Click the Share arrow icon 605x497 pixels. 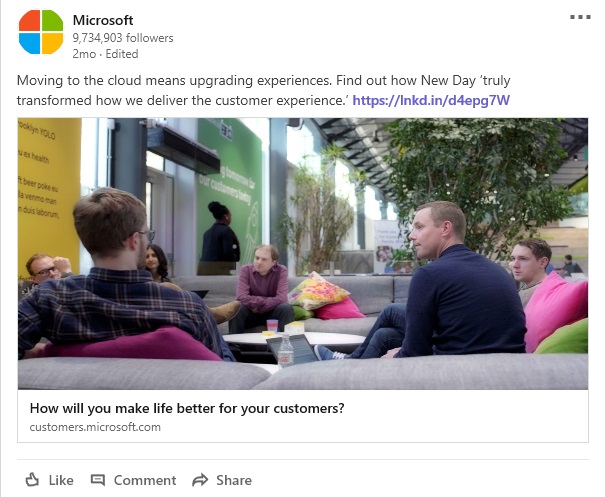click(x=200, y=480)
